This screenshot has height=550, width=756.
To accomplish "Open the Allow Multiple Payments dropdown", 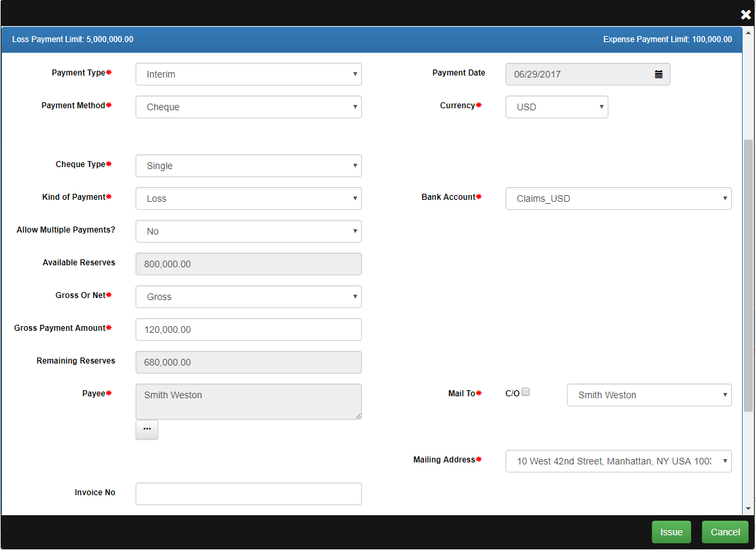I will (248, 231).
